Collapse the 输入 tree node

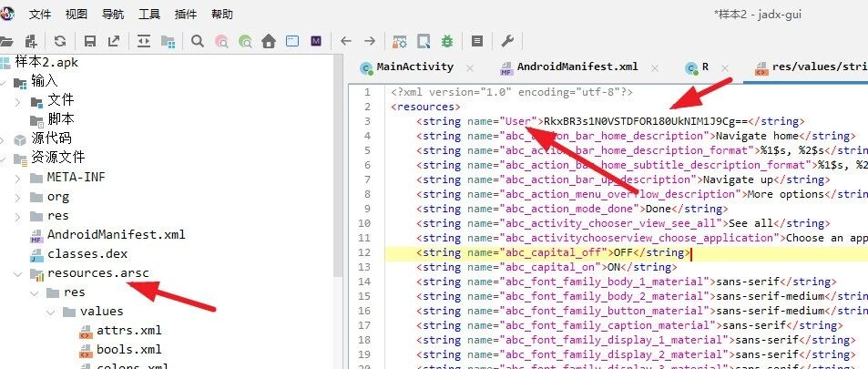pos(3,83)
